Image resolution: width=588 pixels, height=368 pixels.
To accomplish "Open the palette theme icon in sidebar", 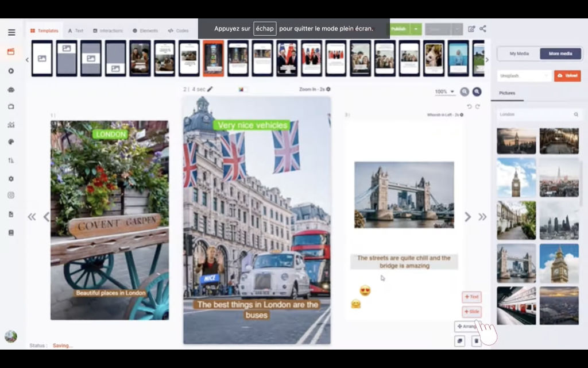I will pyautogui.click(x=11, y=142).
